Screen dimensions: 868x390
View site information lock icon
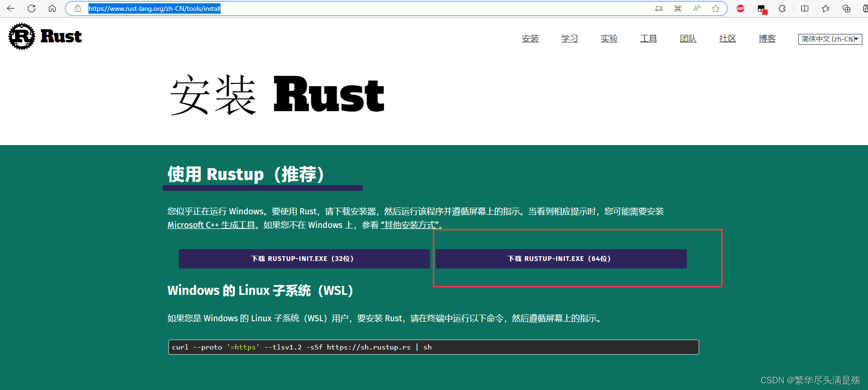(78, 8)
